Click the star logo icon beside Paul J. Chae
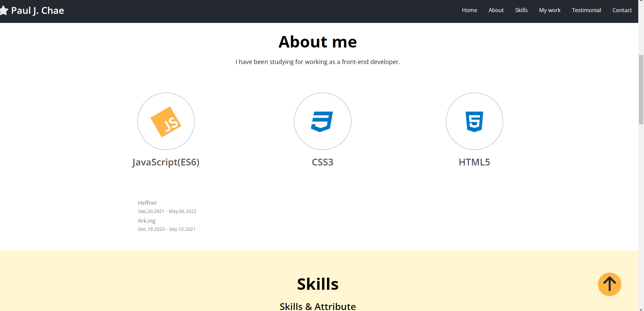 (4, 10)
